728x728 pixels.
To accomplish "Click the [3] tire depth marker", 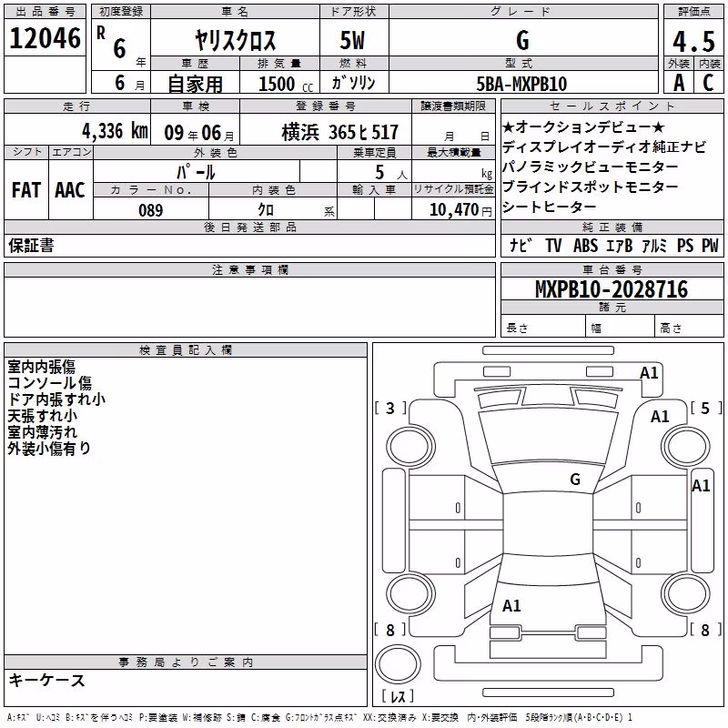I will click(x=390, y=408).
